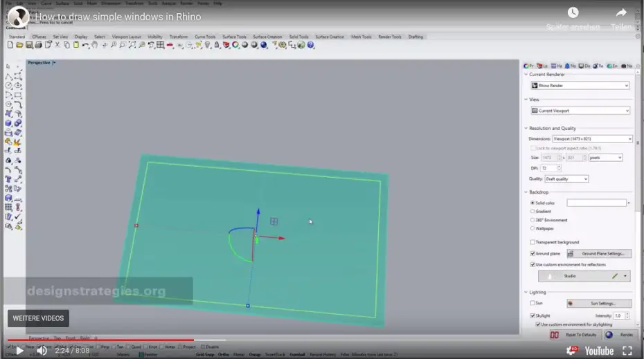
Task: Select the 360° Environment backdrop radio
Action: click(x=533, y=220)
